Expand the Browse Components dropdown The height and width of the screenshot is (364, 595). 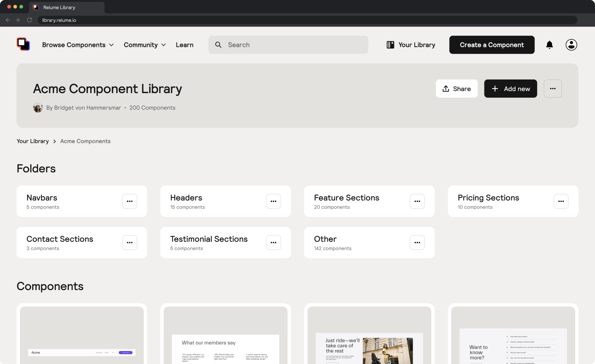[x=78, y=45]
